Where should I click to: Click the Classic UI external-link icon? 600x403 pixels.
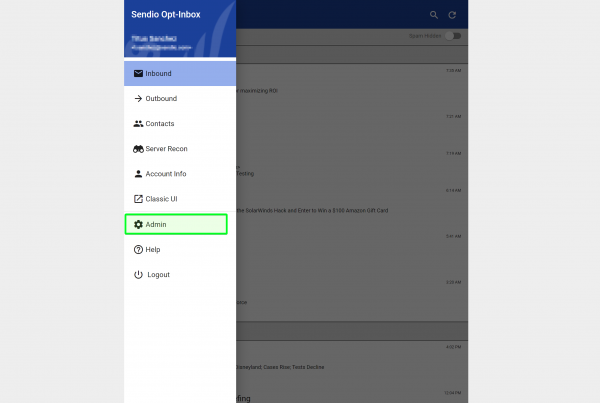point(138,199)
